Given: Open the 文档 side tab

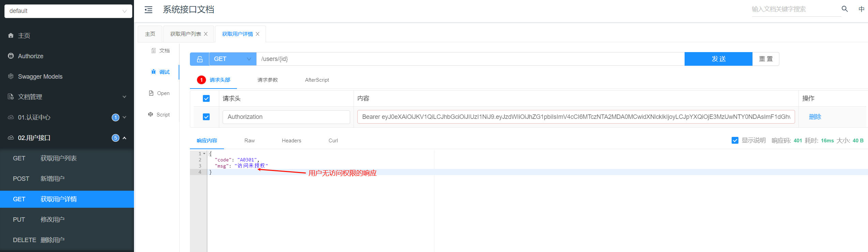Looking at the screenshot, I should (x=160, y=51).
